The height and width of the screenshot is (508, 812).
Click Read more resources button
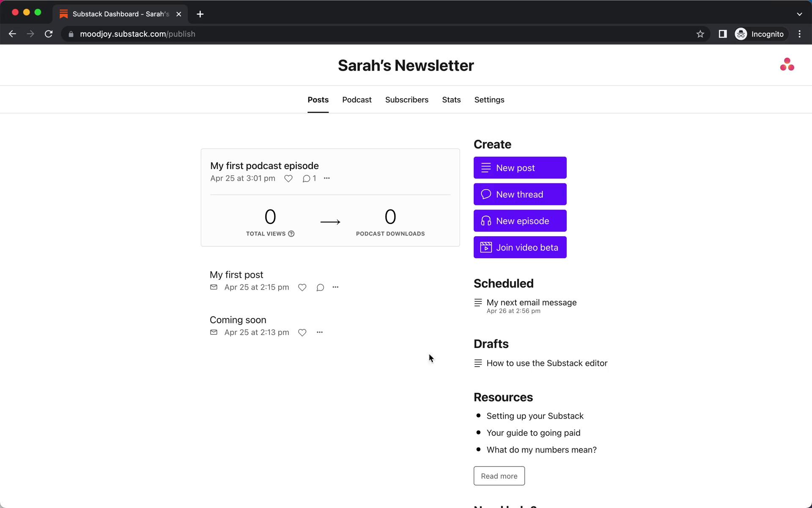click(x=499, y=476)
